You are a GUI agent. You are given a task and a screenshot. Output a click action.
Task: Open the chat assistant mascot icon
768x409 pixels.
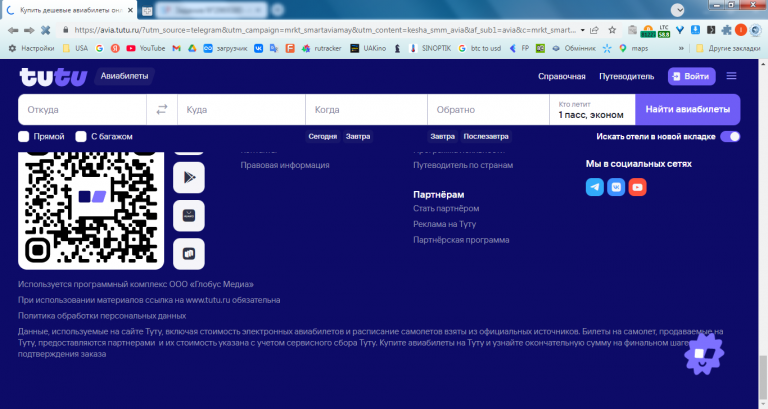coord(704,354)
